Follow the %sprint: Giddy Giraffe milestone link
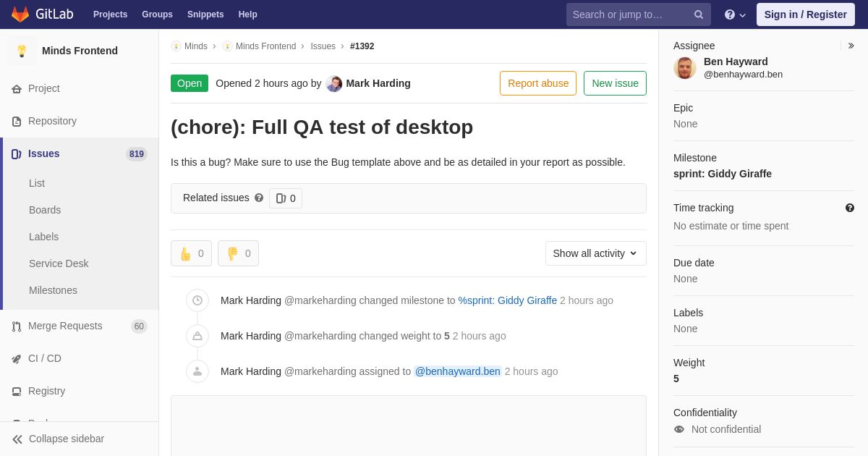Screen dimensions: 868x456 (508, 300)
